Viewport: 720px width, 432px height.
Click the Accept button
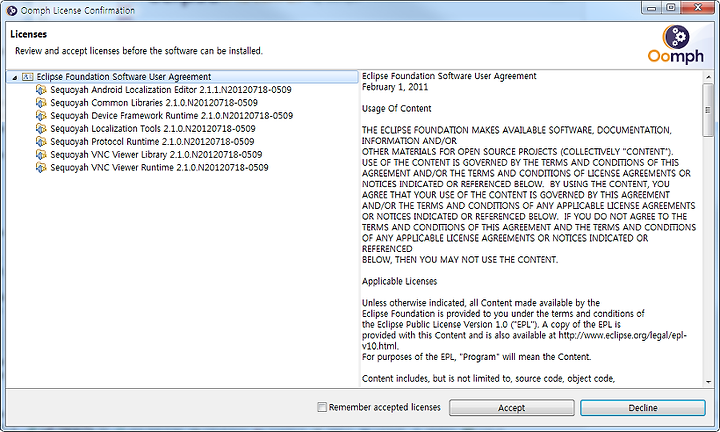tap(512, 408)
